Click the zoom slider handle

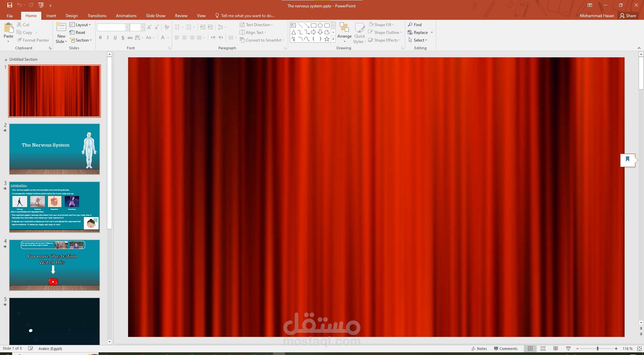(598, 349)
